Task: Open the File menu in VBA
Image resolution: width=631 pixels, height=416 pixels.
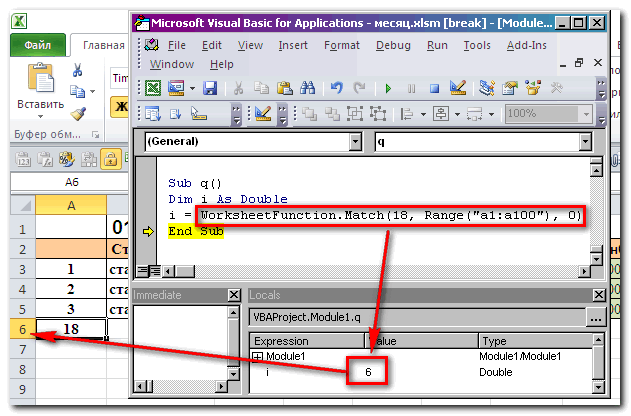Action: coord(177,45)
